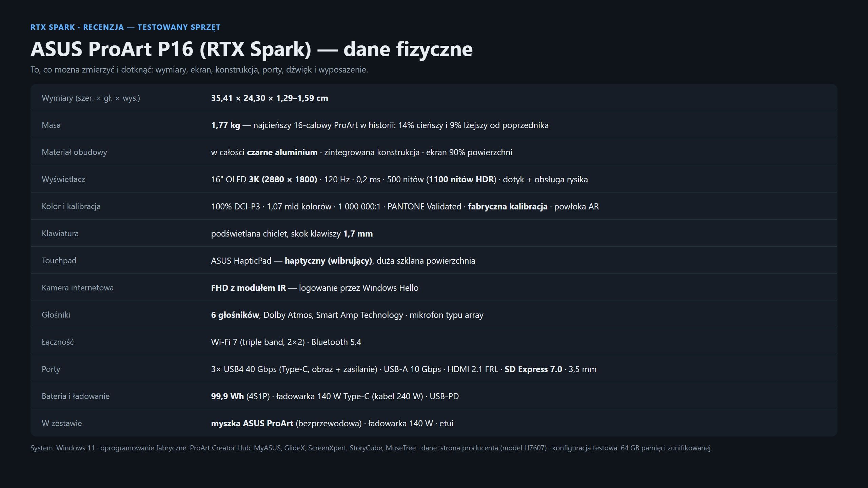Click the 'Touchpad' row label
This screenshot has height=488, width=868.
point(59,261)
